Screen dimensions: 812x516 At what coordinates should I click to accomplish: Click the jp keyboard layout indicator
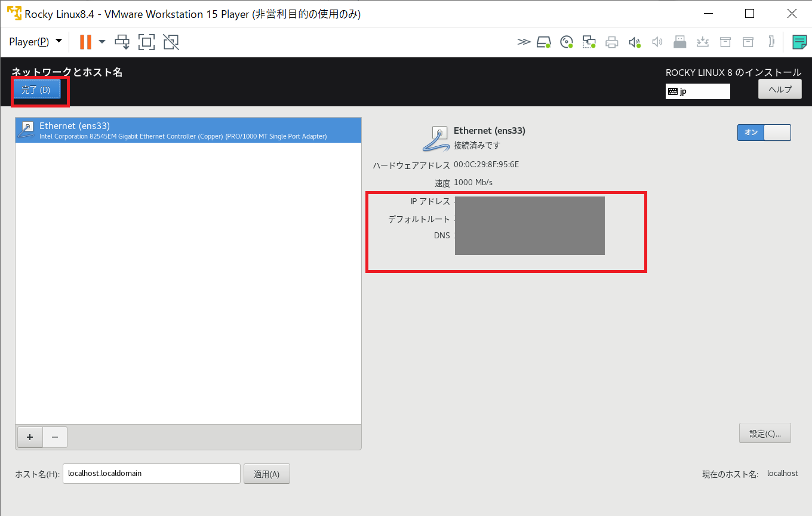pos(698,91)
